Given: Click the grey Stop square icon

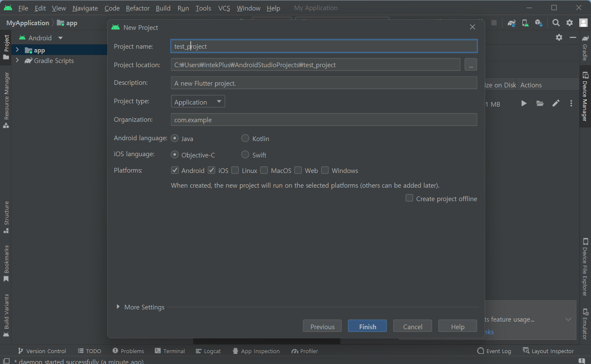Looking at the screenshot, I should (494, 23).
